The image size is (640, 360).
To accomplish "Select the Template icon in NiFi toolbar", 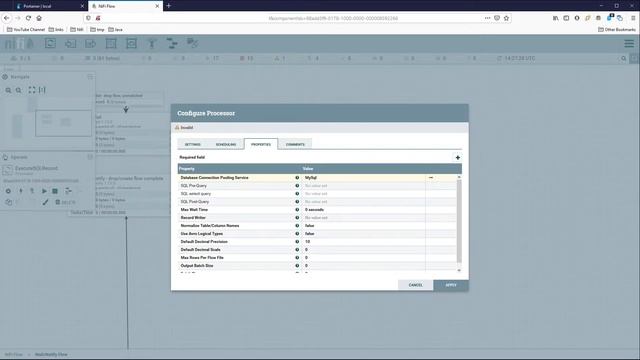I will [172, 43].
